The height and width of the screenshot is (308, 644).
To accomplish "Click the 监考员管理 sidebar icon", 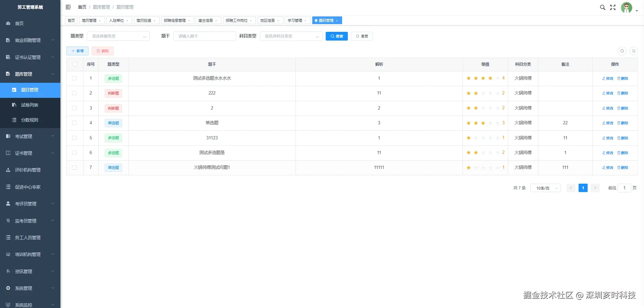I will [x=8, y=221].
